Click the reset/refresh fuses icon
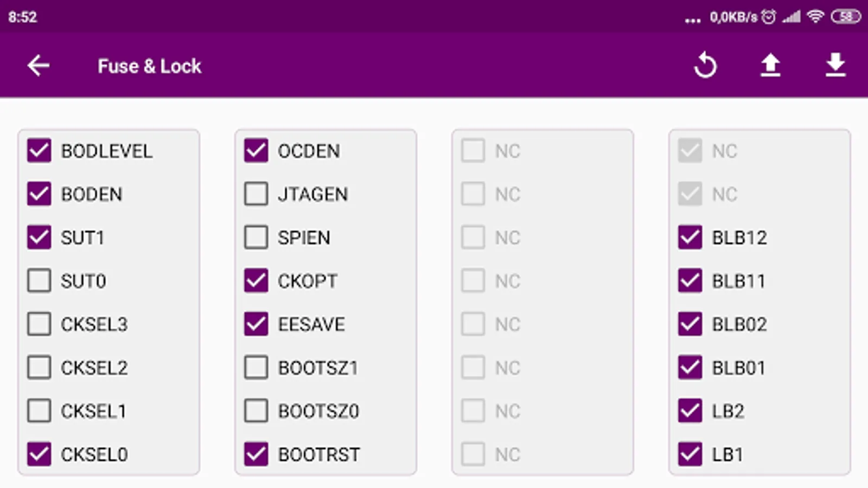This screenshot has width=868, height=488. pos(705,66)
